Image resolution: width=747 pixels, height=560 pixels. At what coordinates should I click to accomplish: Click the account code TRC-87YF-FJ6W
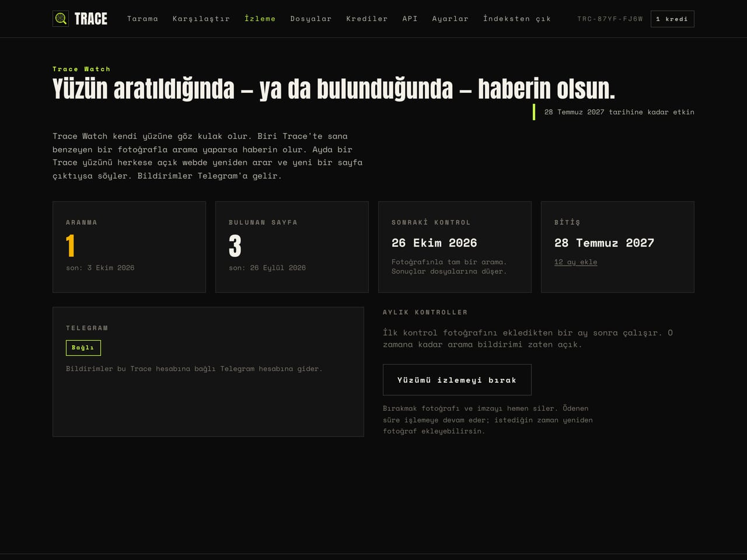(610, 19)
